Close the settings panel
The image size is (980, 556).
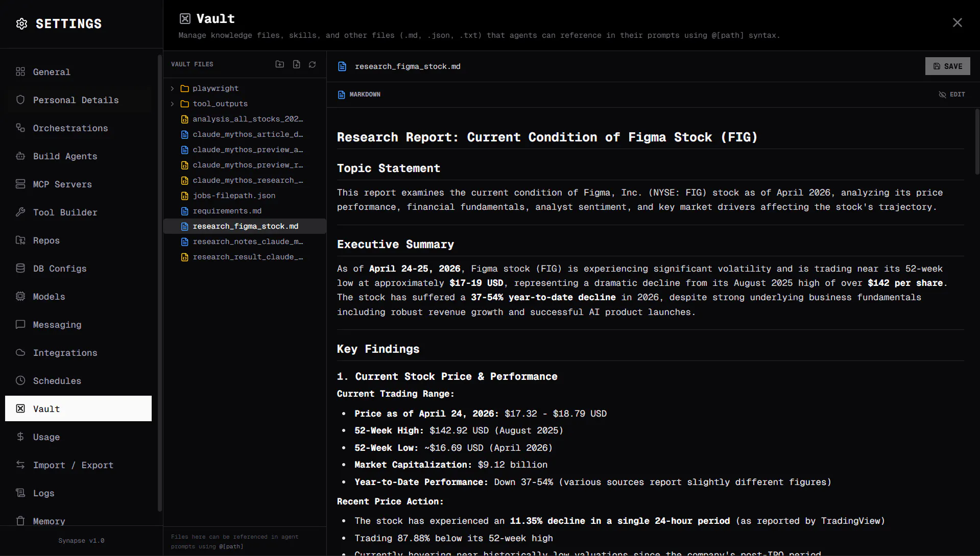(x=957, y=22)
